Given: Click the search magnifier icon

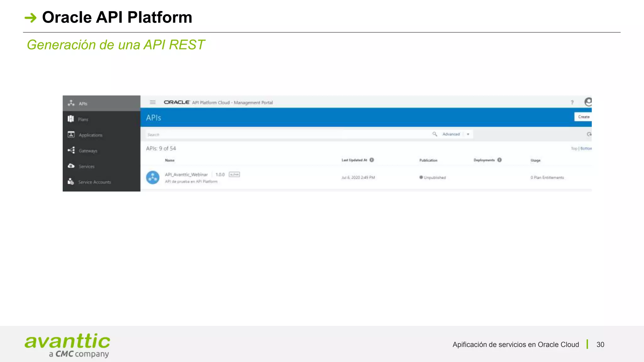Looking at the screenshot, I should click(435, 134).
